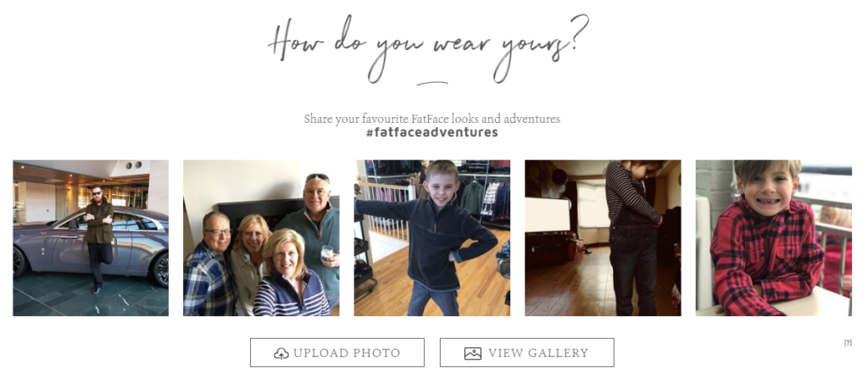Click the UPLOAD PHOTO button label
The width and height of the screenshot is (868, 378).
(x=347, y=353)
